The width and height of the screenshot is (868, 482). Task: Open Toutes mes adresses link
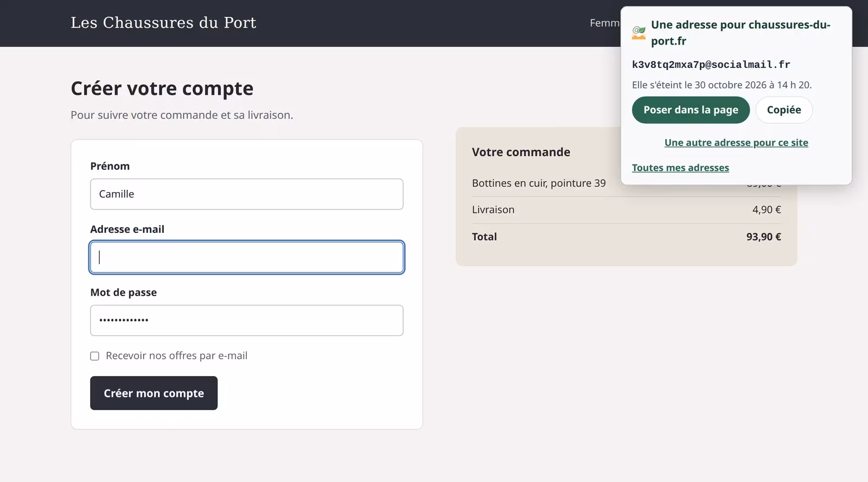[680, 168]
